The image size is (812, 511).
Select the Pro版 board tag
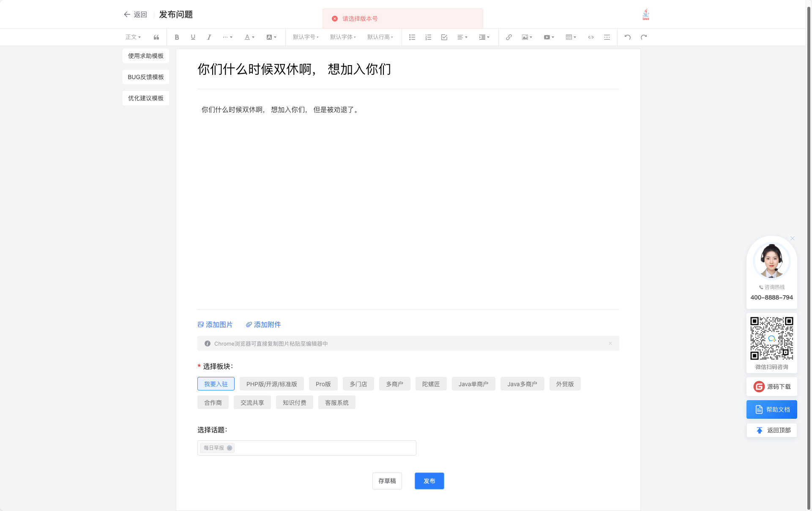point(323,384)
